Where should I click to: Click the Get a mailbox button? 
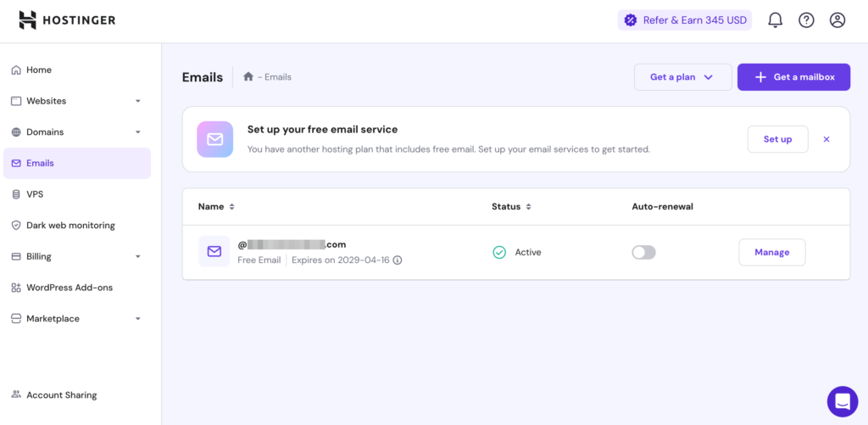(x=793, y=77)
